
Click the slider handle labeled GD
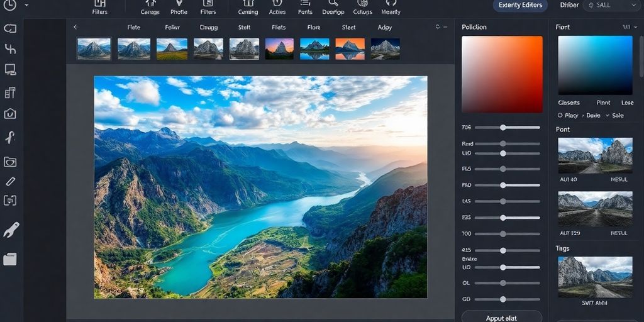[x=502, y=299]
